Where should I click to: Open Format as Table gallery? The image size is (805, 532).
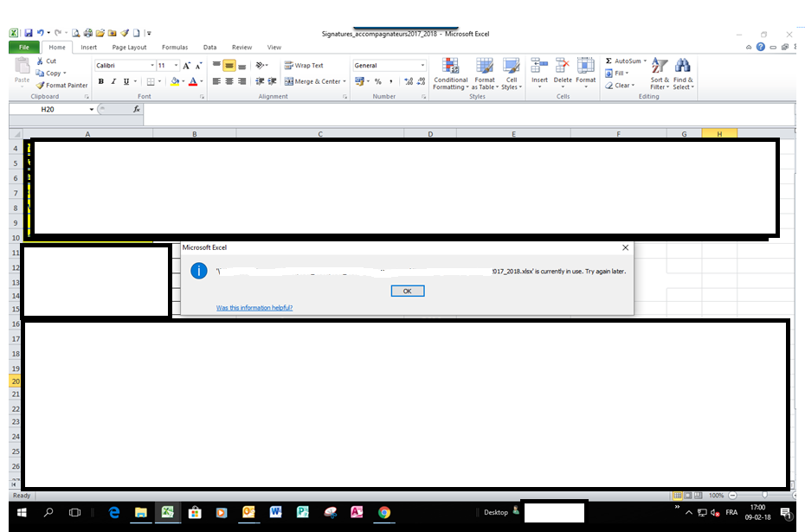pos(485,74)
